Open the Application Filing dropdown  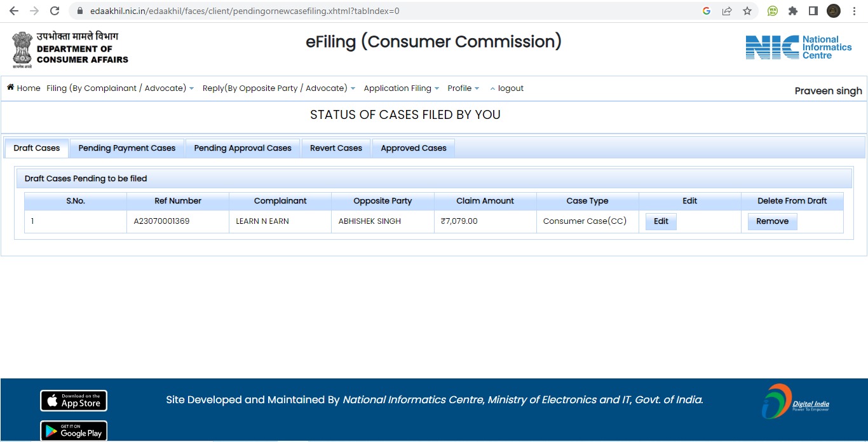pos(401,88)
